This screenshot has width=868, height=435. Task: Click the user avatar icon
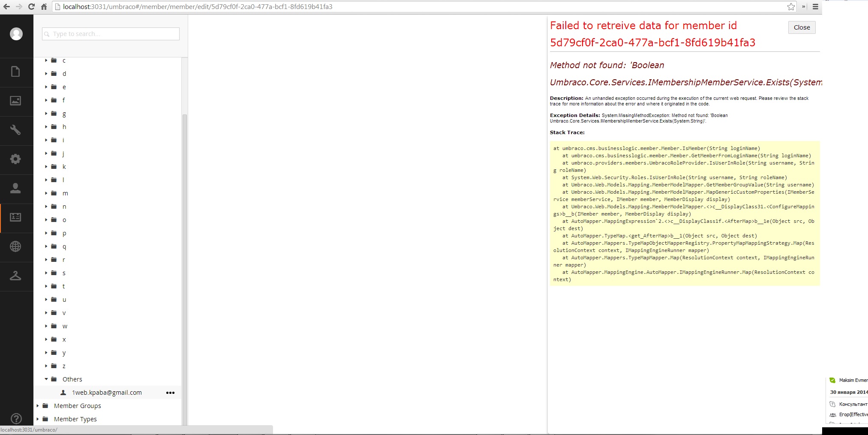click(x=16, y=34)
